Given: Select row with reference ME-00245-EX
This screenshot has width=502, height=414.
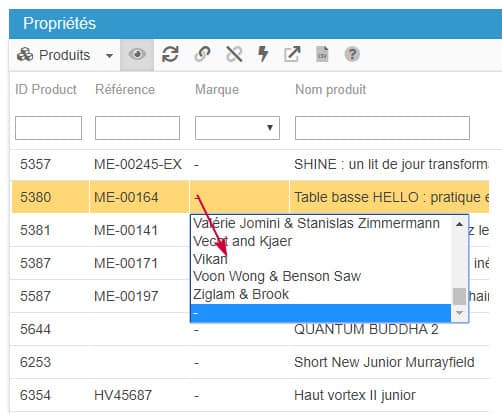Looking at the screenshot, I should pos(250,164).
